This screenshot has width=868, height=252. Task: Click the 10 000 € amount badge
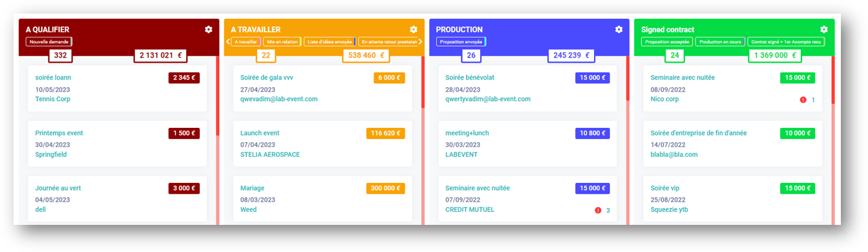point(798,134)
